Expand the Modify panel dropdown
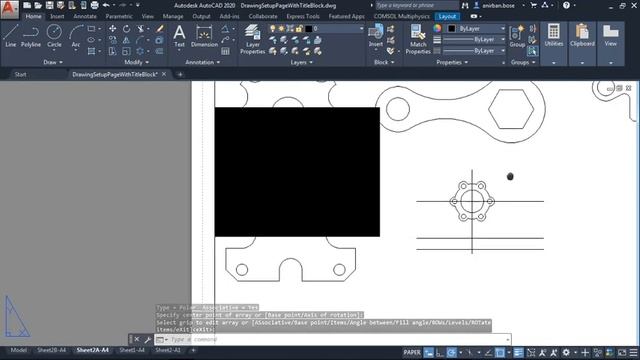The width and height of the screenshot is (640, 360). click(136, 62)
